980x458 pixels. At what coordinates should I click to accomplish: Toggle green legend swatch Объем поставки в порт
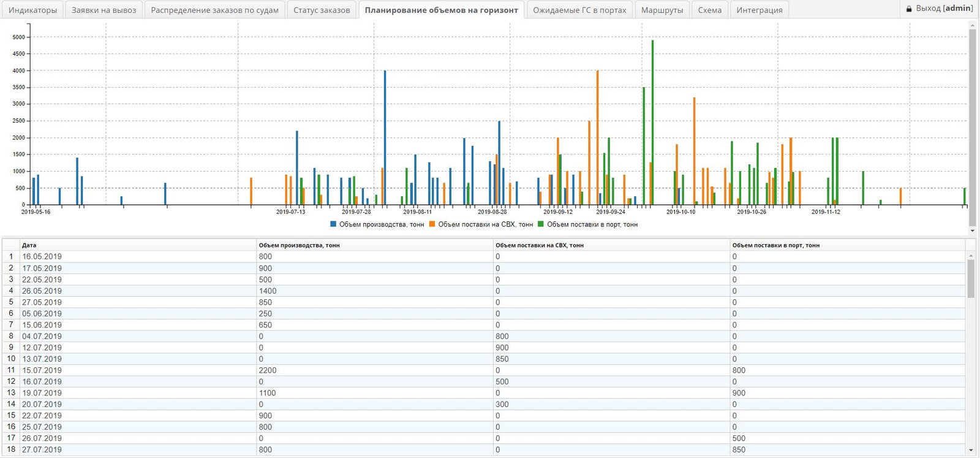click(x=541, y=224)
